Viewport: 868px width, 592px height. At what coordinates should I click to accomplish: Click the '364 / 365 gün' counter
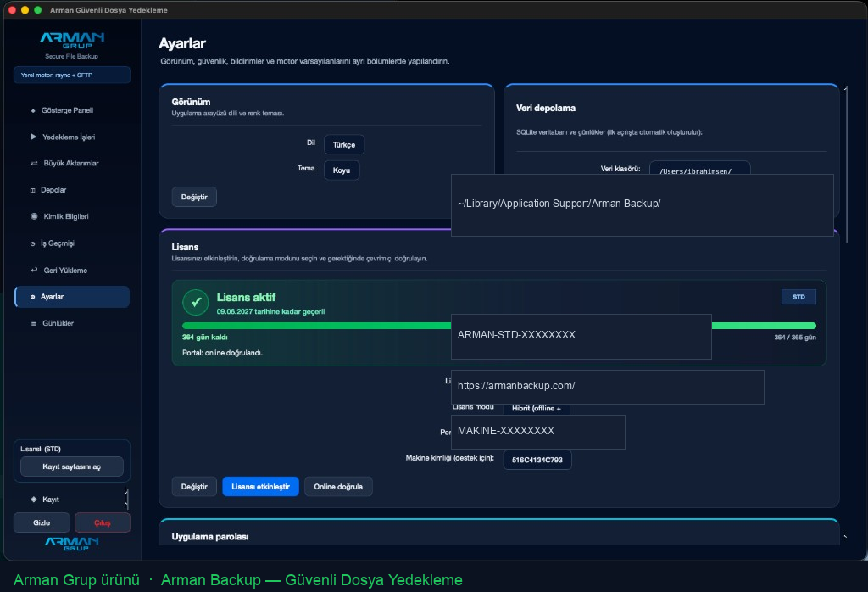[795, 338]
